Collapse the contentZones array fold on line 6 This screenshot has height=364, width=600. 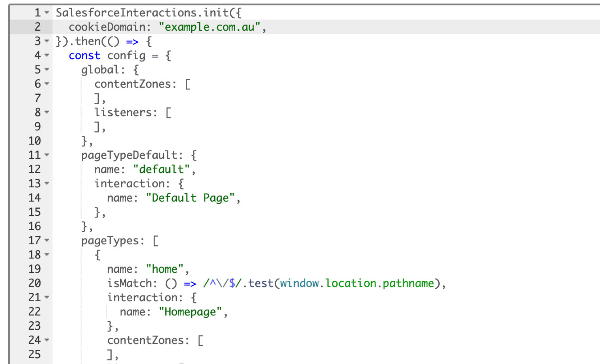[46, 84]
